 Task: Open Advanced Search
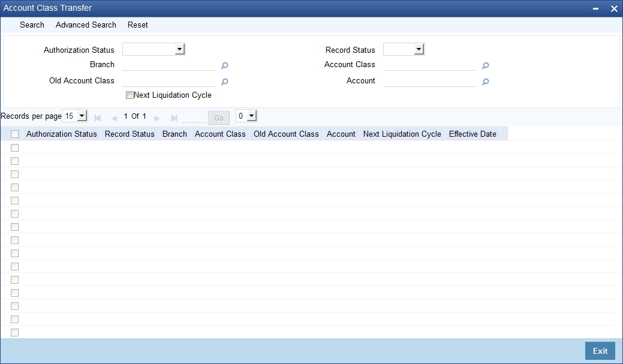pyautogui.click(x=86, y=25)
